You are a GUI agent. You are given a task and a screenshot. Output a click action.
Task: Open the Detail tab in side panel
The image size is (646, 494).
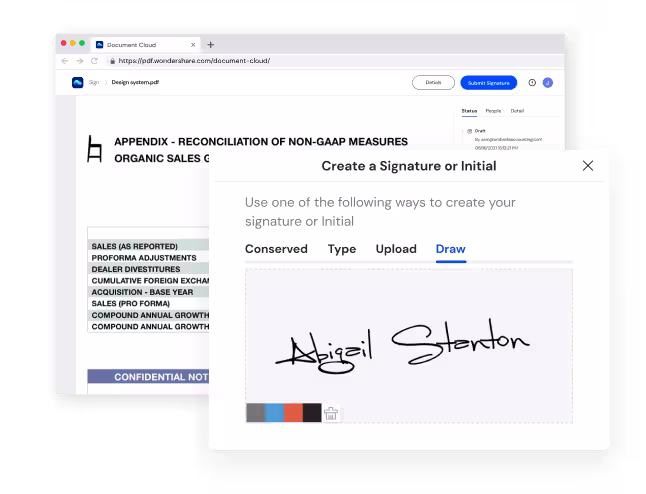point(517,111)
